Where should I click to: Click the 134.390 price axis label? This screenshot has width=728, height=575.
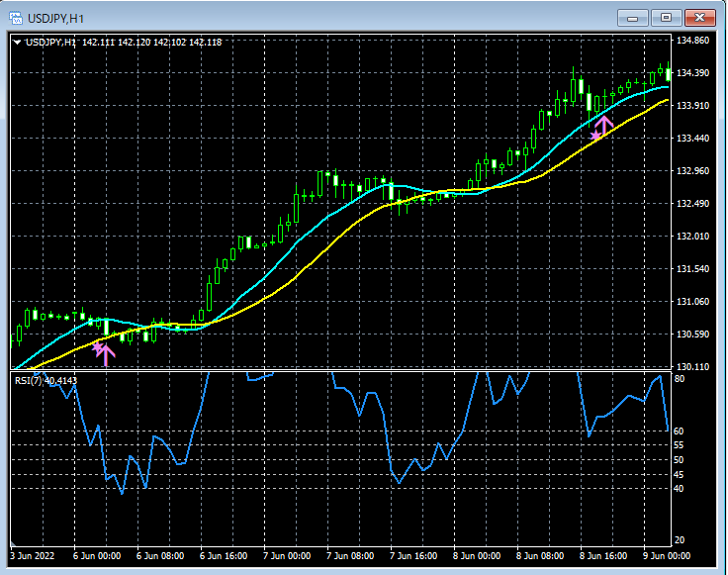(693, 73)
